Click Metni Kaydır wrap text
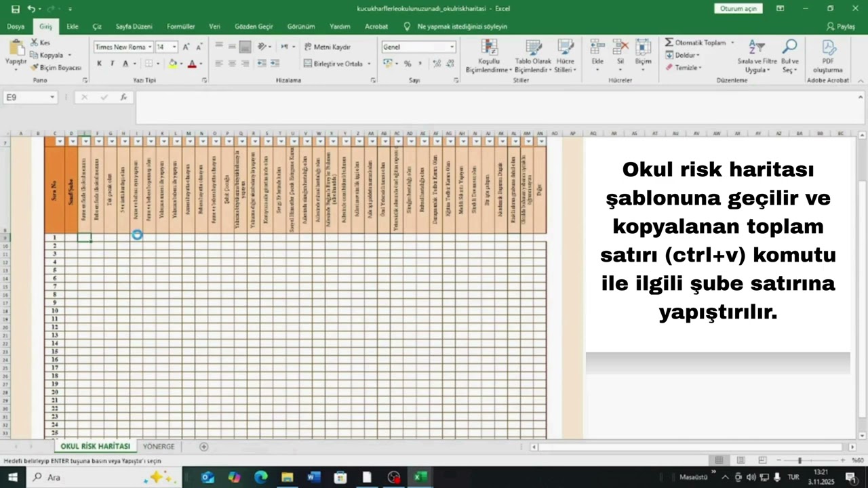The image size is (868, 488). pos(327,47)
